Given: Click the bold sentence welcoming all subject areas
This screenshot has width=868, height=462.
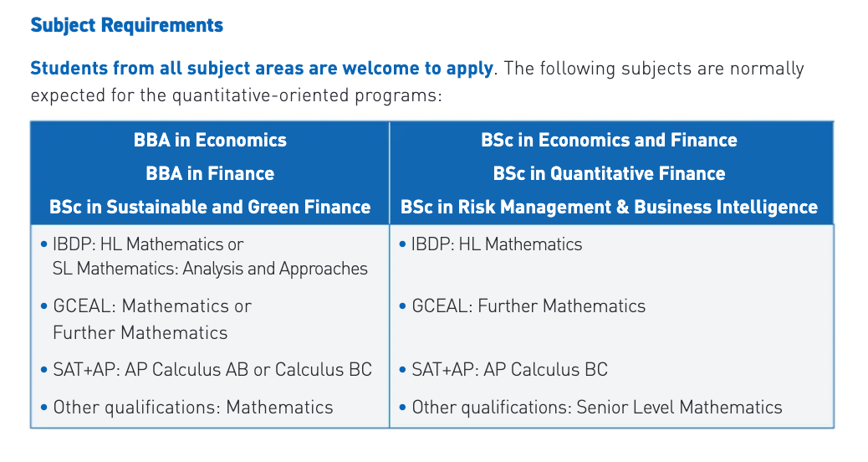Looking at the screenshot, I should (x=261, y=68).
